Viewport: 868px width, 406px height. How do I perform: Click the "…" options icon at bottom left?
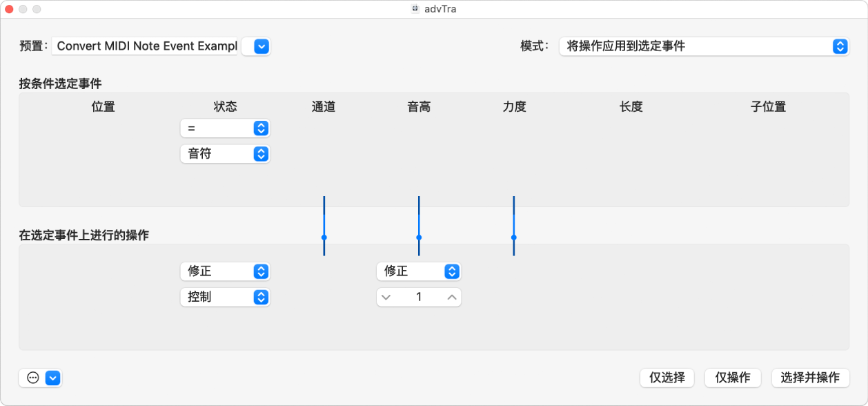click(x=31, y=378)
